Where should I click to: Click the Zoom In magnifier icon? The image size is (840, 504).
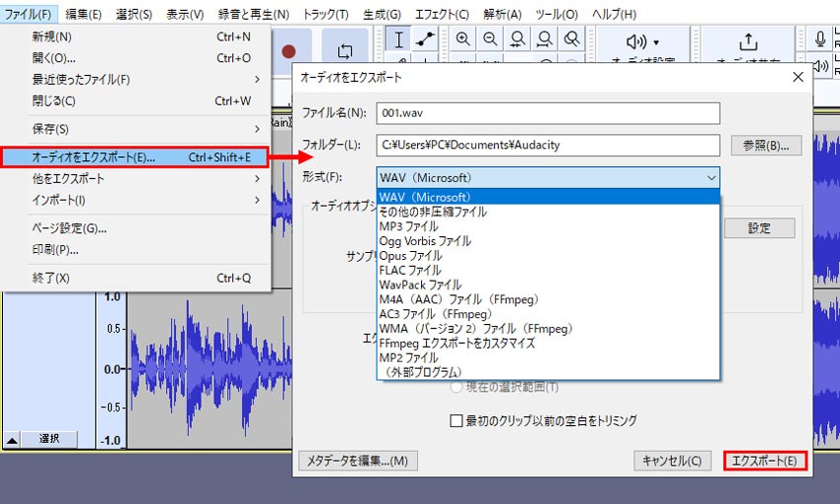click(x=462, y=40)
